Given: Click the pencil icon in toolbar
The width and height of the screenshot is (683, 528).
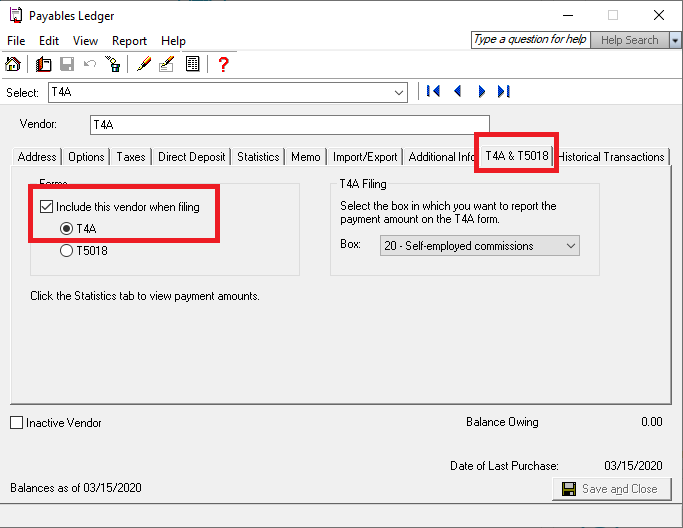Looking at the screenshot, I should (x=144, y=64).
